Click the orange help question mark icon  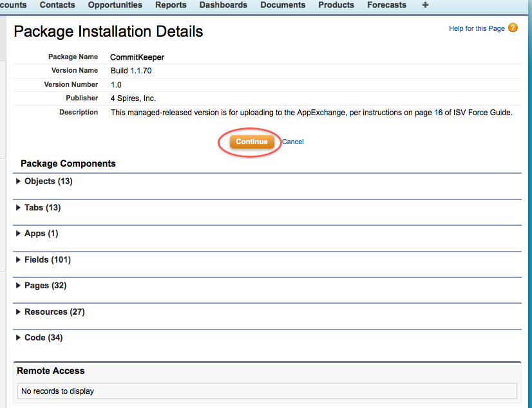[513, 28]
